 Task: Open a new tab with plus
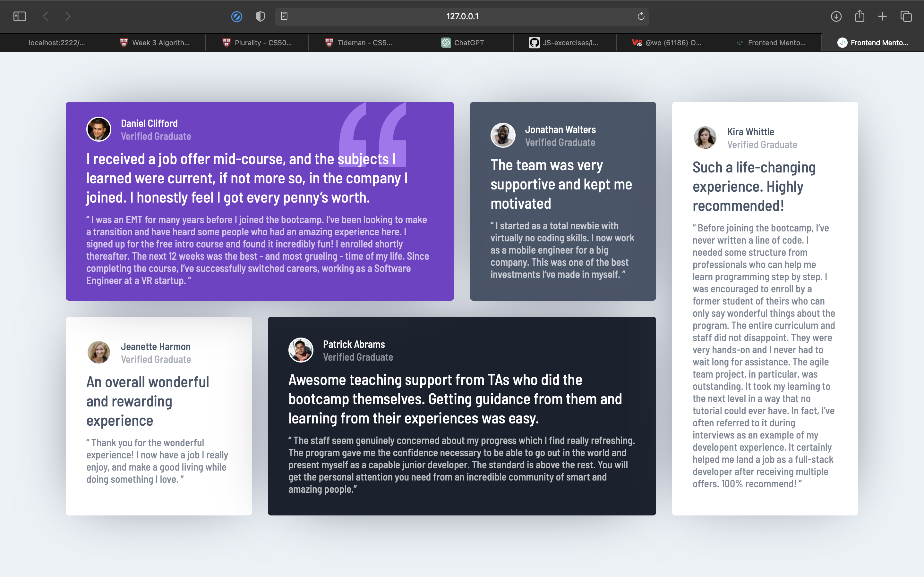[x=882, y=16]
